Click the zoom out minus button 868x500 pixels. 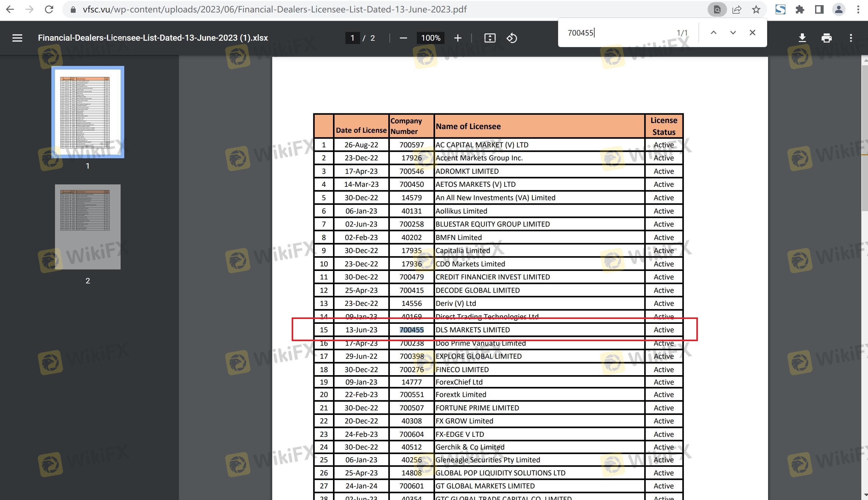[403, 38]
